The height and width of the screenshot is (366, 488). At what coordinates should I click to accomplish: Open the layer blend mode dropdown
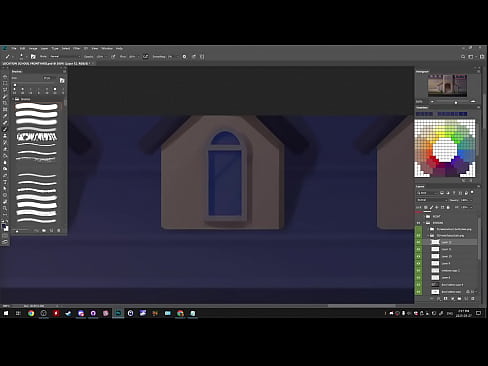point(432,200)
